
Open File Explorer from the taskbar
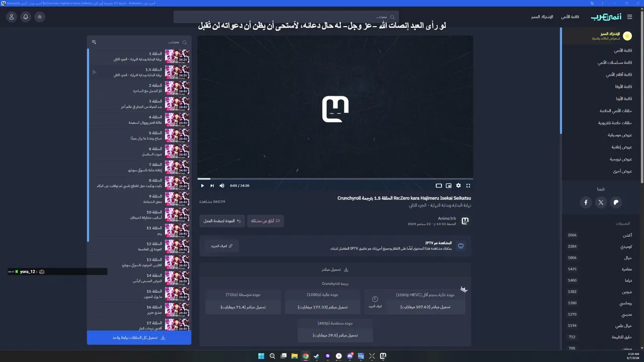(x=294, y=356)
